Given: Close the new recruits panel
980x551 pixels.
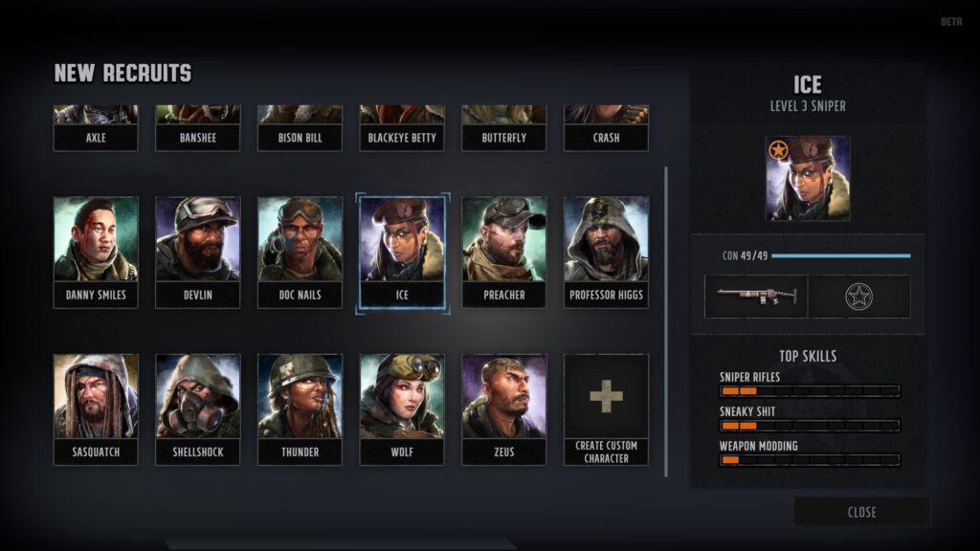Looking at the screenshot, I should (x=861, y=513).
